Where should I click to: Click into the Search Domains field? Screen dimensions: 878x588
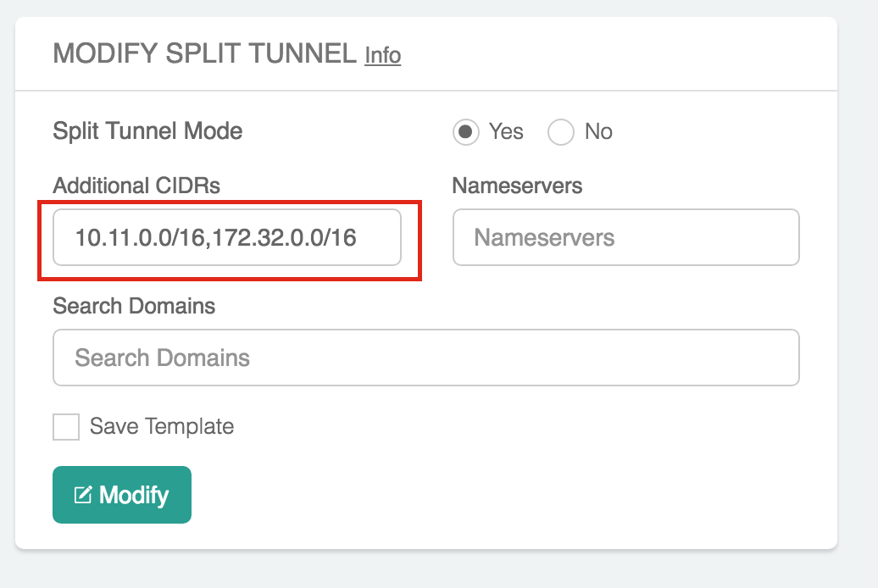[425, 358]
